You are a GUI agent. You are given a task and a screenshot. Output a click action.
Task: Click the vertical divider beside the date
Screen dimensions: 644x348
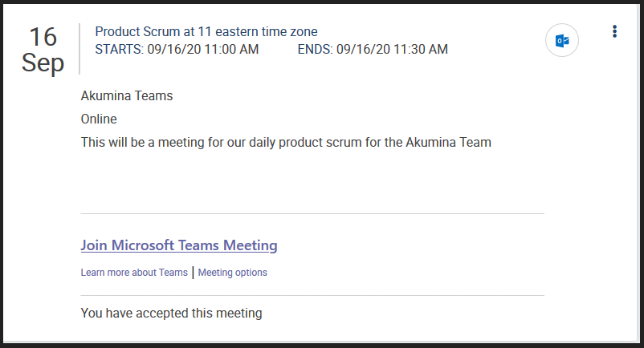click(79, 49)
